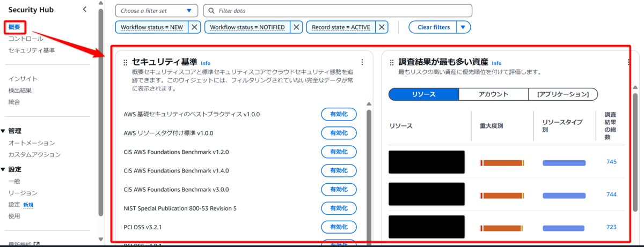Open the Choose a filter set dropdown
The width and height of the screenshot is (644, 247).
[x=157, y=11]
